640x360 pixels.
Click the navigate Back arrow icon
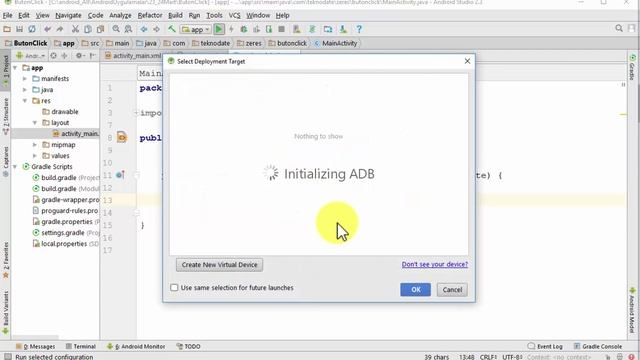click(x=144, y=29)
